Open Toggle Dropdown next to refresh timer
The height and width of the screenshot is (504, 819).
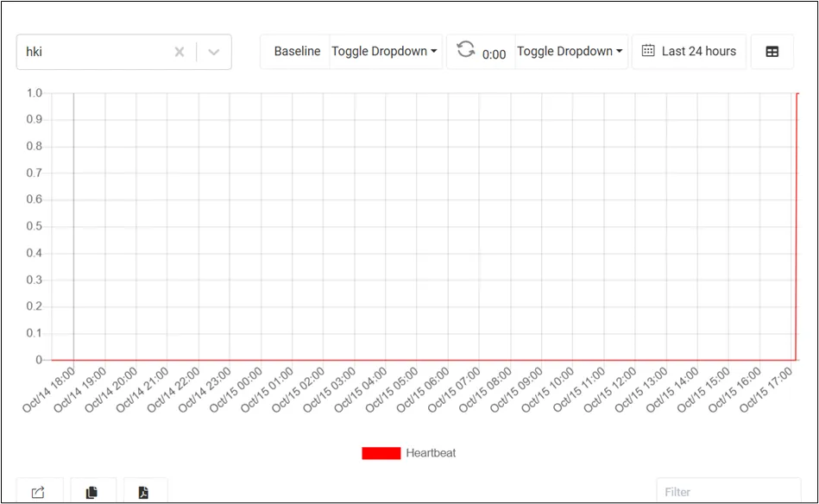(x=570, y=51)
